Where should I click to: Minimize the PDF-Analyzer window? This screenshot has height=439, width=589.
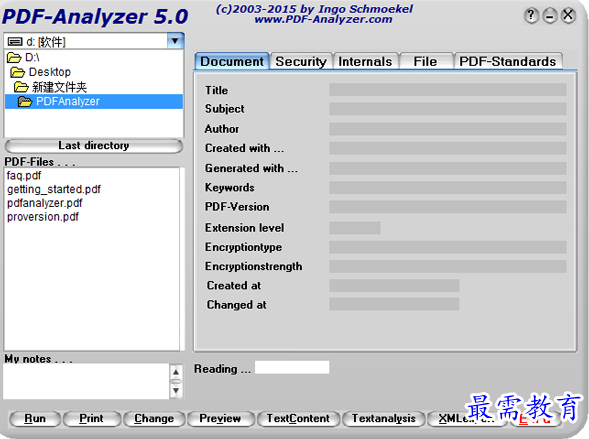click(x=550, y=16)
